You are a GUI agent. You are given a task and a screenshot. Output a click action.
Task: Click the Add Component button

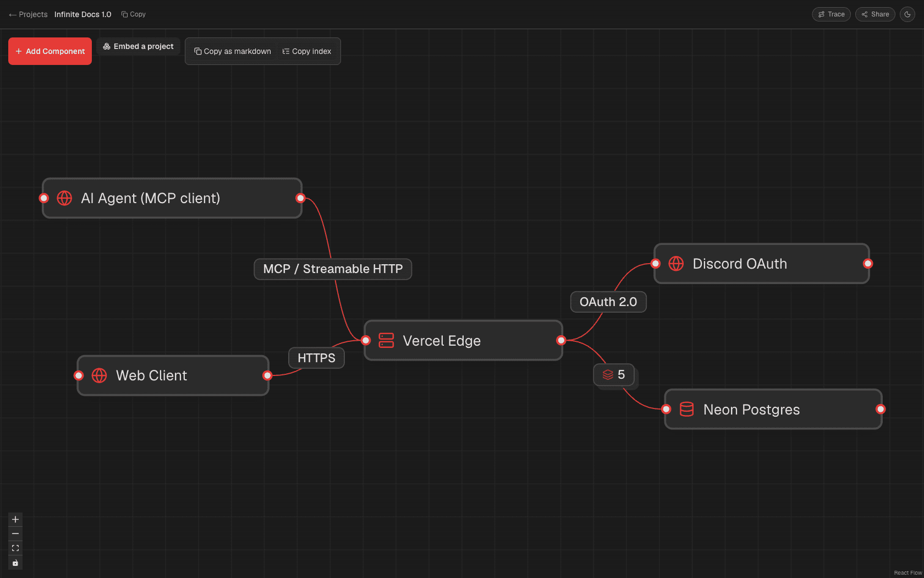coord(50,51)
